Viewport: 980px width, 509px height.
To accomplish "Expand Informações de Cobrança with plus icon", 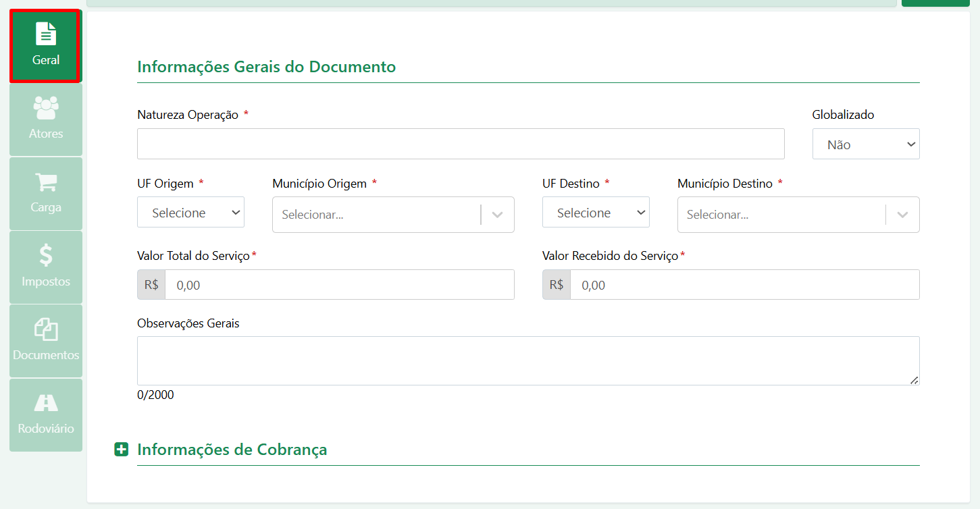I will click(x=121, y=450).
